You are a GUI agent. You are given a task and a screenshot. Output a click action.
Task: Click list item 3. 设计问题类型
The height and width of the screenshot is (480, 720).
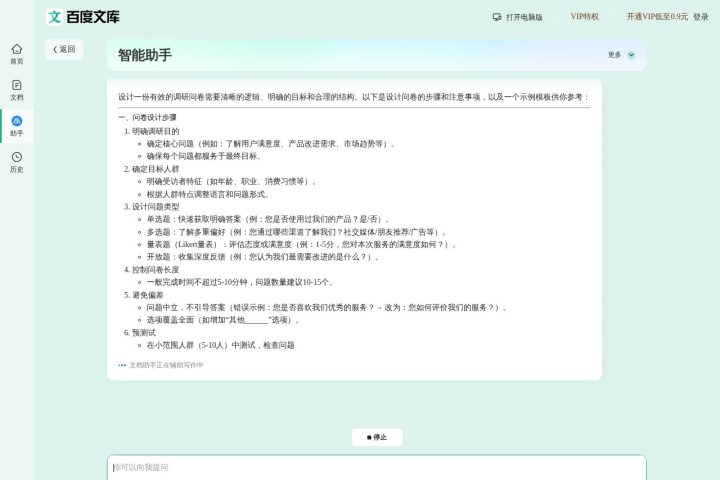(151, 207)
